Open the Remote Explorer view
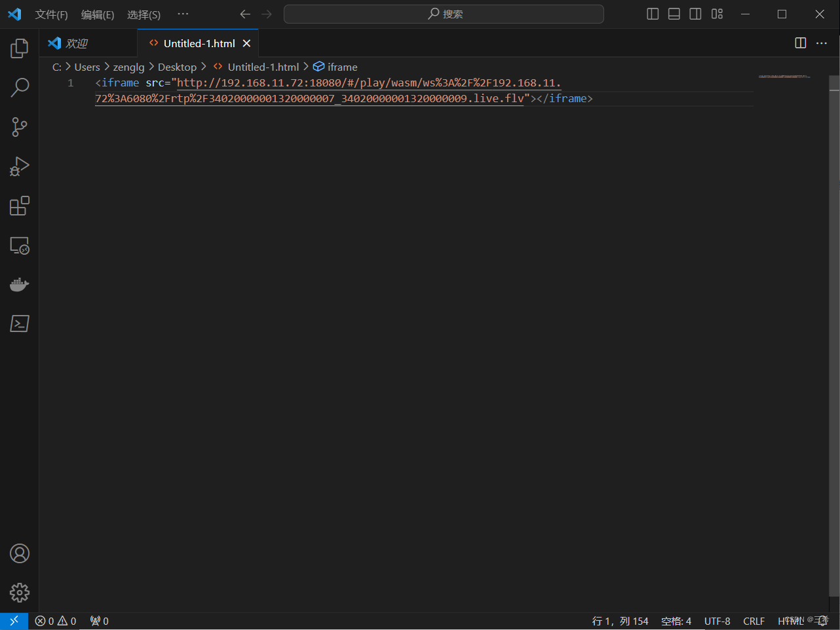840x630 pixels. point(20,246)
